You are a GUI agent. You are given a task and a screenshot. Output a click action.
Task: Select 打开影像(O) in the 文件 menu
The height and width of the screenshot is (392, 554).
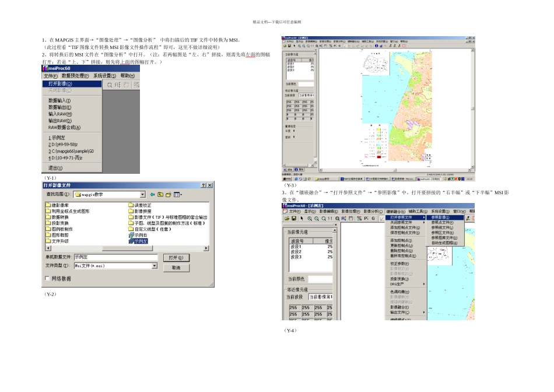61,83
